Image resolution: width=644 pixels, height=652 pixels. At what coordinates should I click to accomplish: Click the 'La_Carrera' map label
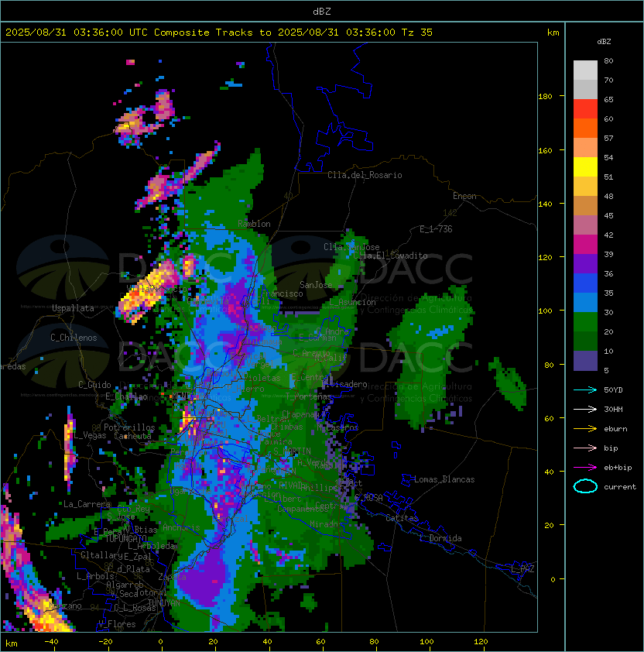tap(87, 504)
